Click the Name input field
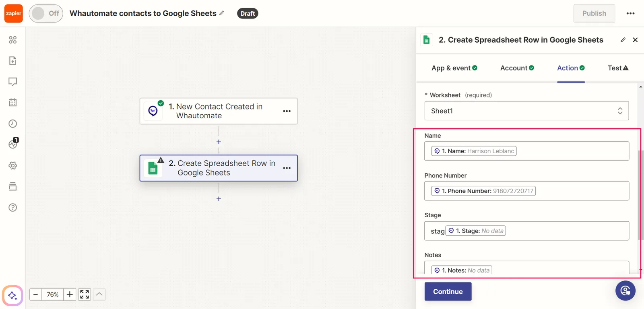 tap(526, 151)
